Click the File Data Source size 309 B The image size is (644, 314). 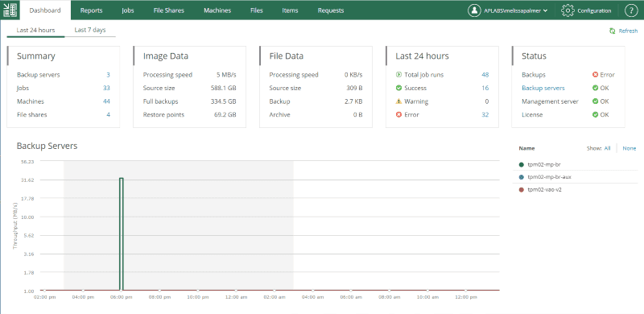point(354,88)
